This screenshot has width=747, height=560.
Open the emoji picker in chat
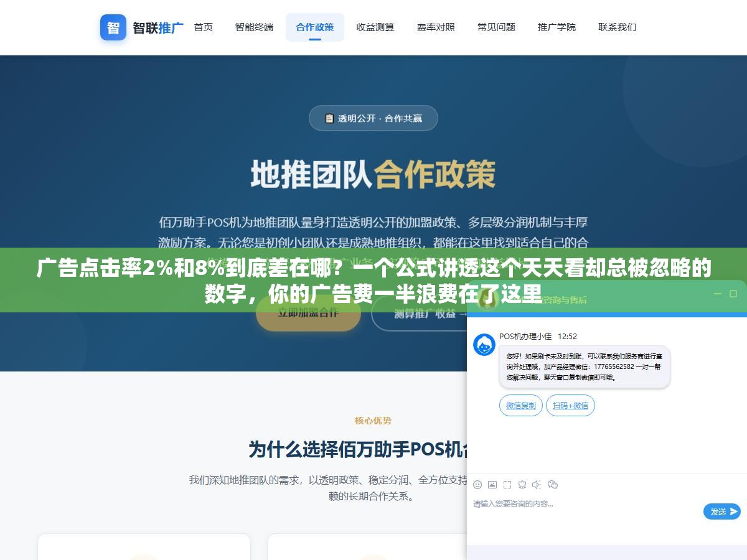point(477,485)
